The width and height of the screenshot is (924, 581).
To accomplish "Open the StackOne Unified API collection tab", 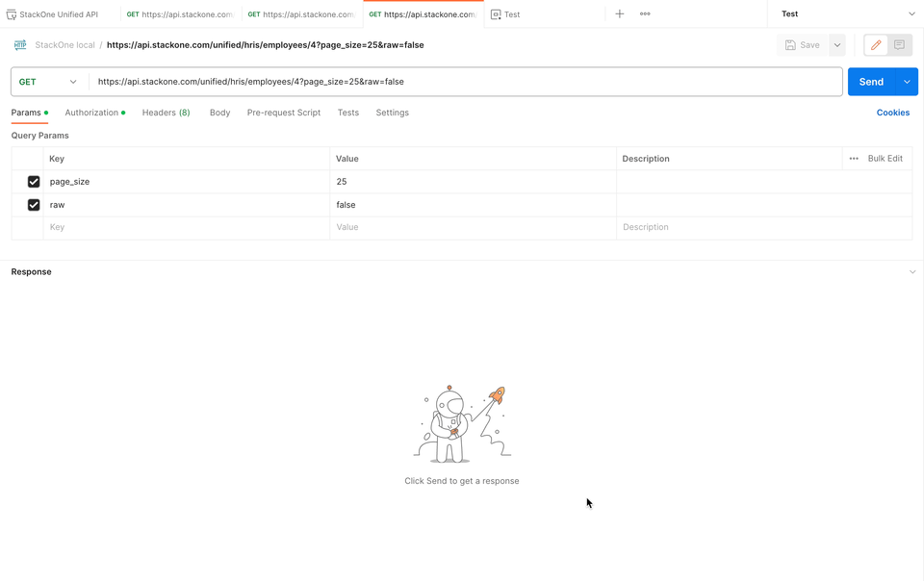I will 59,14.
